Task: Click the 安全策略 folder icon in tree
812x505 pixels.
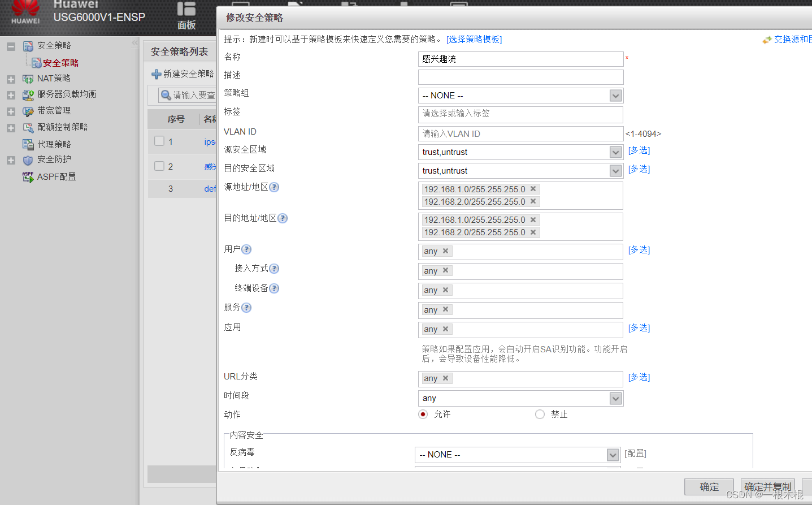Action: tap(28, 46)
